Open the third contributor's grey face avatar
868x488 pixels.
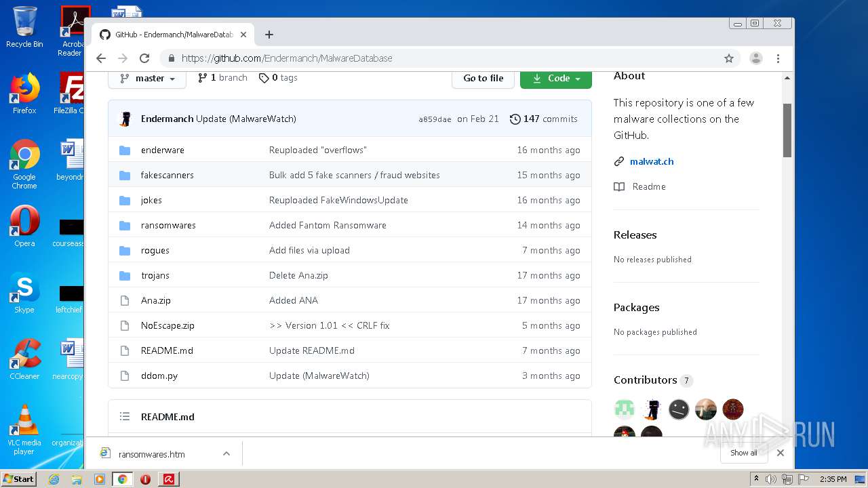tap(679, 409)
